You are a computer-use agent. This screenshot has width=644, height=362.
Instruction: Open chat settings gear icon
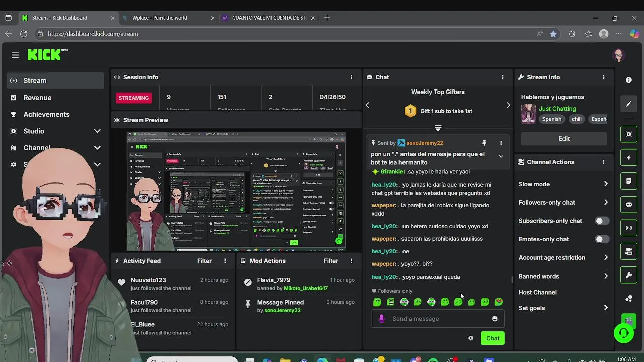[x=471, y=338]
